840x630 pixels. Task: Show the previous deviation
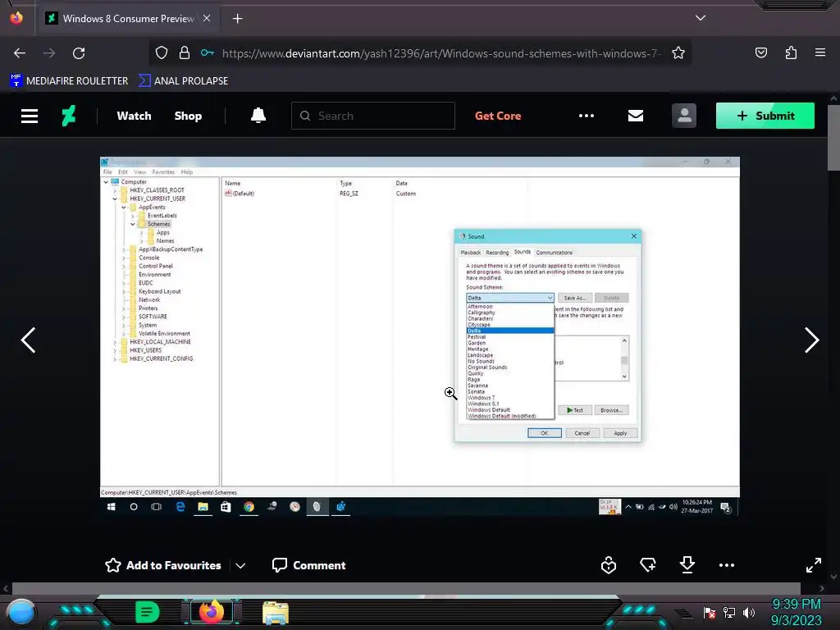pos(28,340)
